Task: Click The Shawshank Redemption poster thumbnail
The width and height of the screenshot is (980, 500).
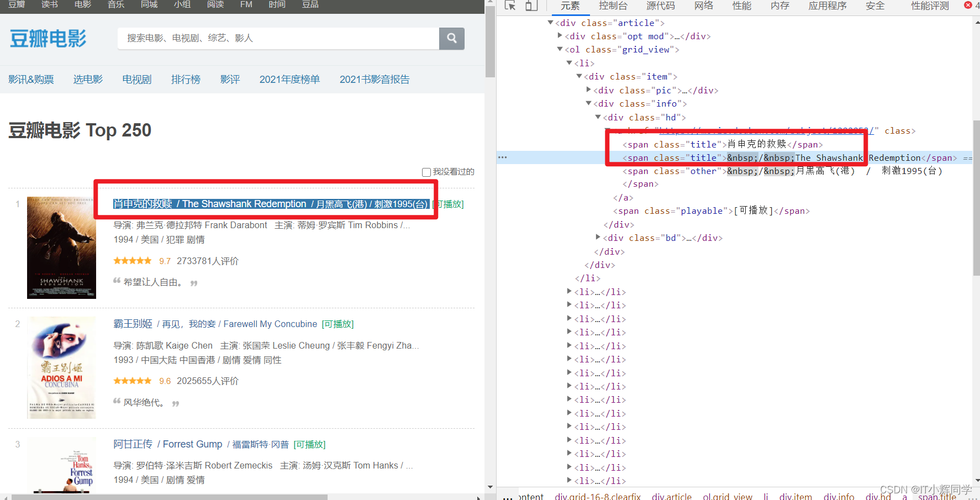Action: (61, 248)
